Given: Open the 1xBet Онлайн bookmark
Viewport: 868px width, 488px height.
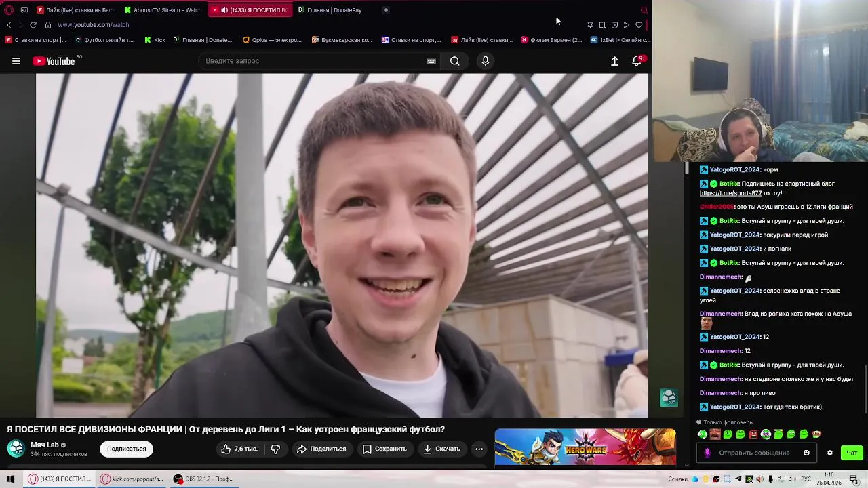Looking at the screenshot, I should tap(620, 40).
